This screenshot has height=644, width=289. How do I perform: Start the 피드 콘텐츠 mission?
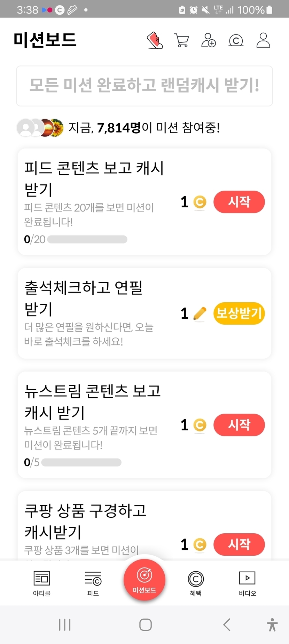tap(239, 202)
